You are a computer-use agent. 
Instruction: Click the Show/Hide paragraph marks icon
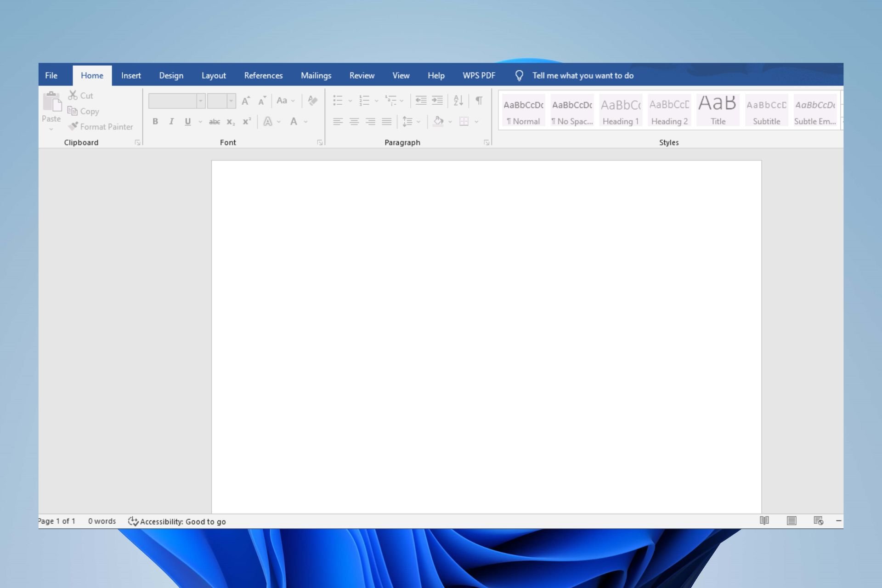(x=478, y=100)
